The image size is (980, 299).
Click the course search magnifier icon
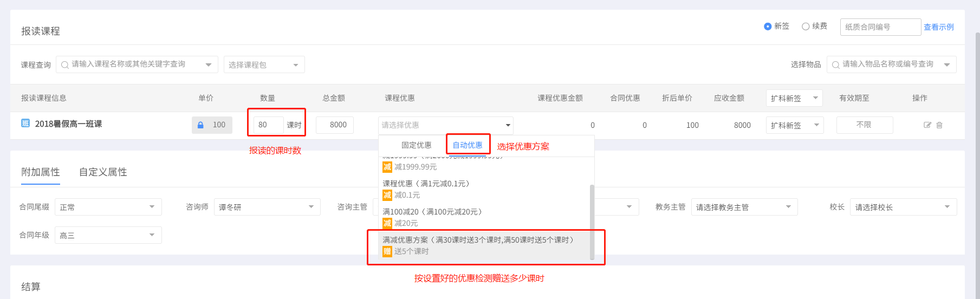65,65
